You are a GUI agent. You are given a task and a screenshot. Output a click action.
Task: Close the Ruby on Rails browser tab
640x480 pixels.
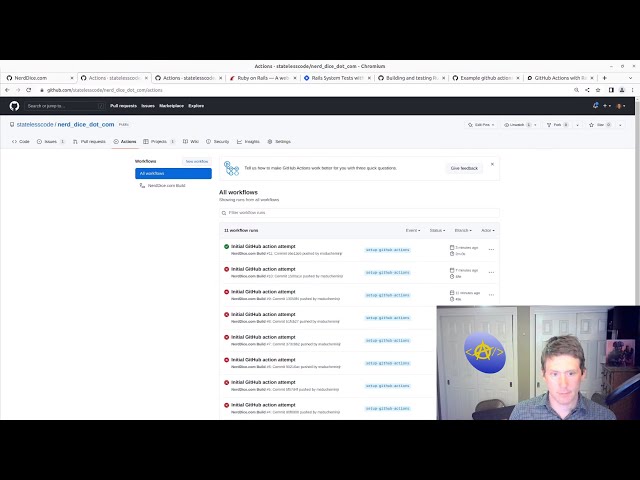point(295,78)
